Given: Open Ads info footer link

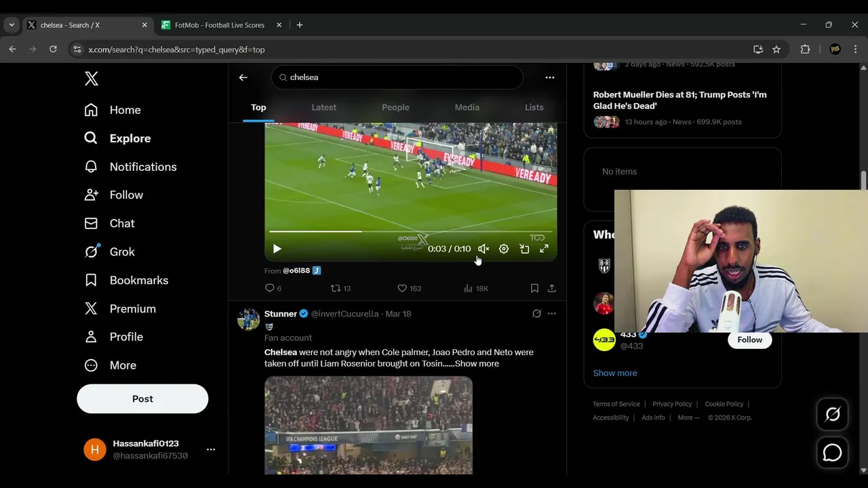Looking at the screenshot, I should click(x=653, y=418).
